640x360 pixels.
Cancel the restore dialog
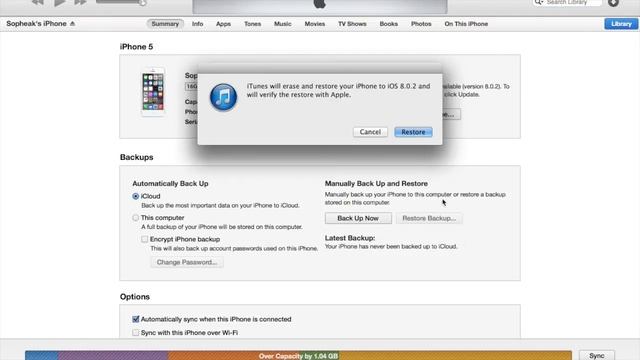pos(370,132)
